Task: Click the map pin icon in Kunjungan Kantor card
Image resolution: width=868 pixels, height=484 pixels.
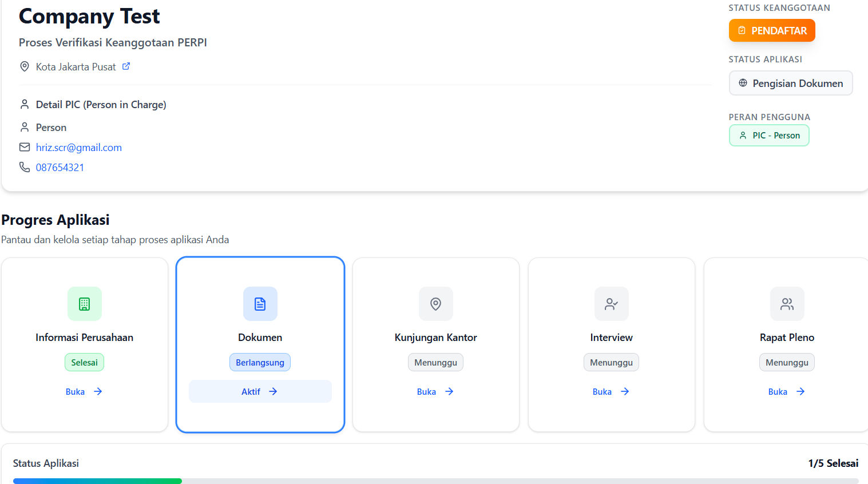Action: click(436, 304)
